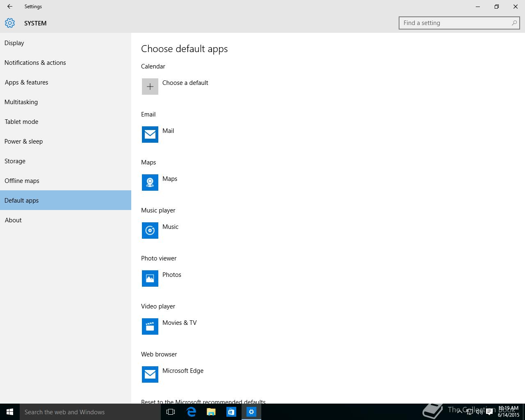
Task: Click the back arrow in Settings title bar
Action: tap(10, 7)
